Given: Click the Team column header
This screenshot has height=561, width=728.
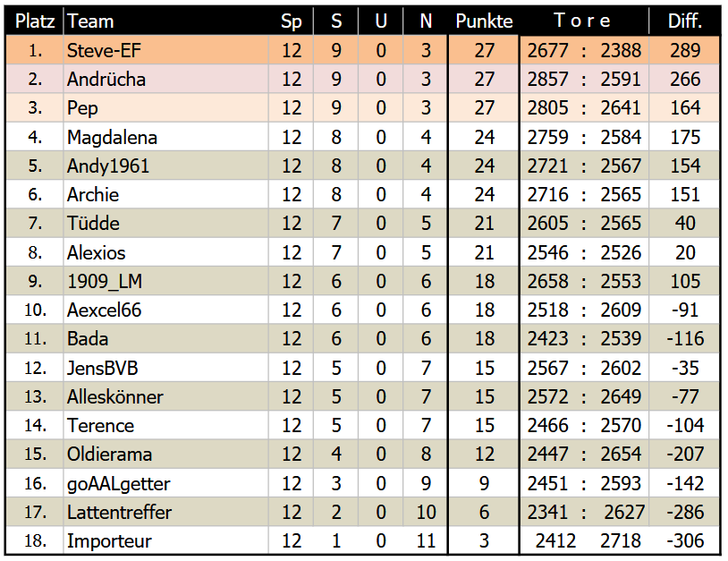Looking at the screenshot, I should coord(90,21).
